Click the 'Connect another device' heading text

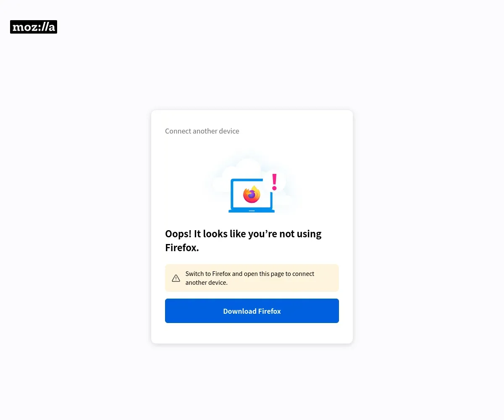click(202, 131)
